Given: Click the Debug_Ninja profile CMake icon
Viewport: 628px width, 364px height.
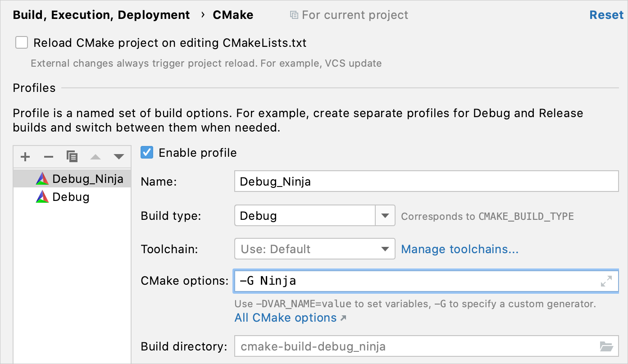Looking at the screenshot, I should [42, 179].
